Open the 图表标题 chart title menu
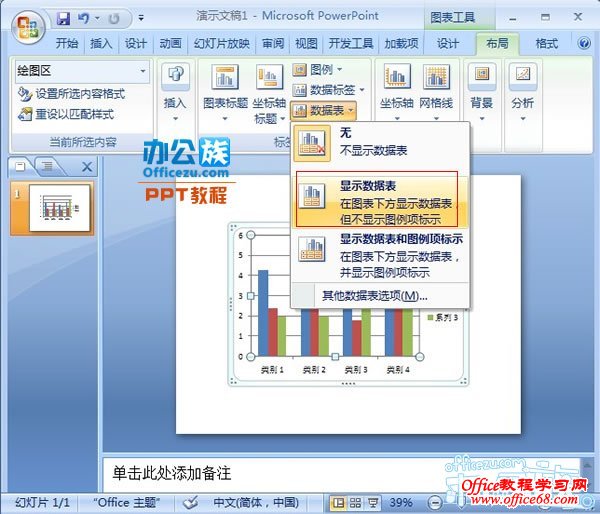This screenshot has width=600, height=514. [225, 92]
